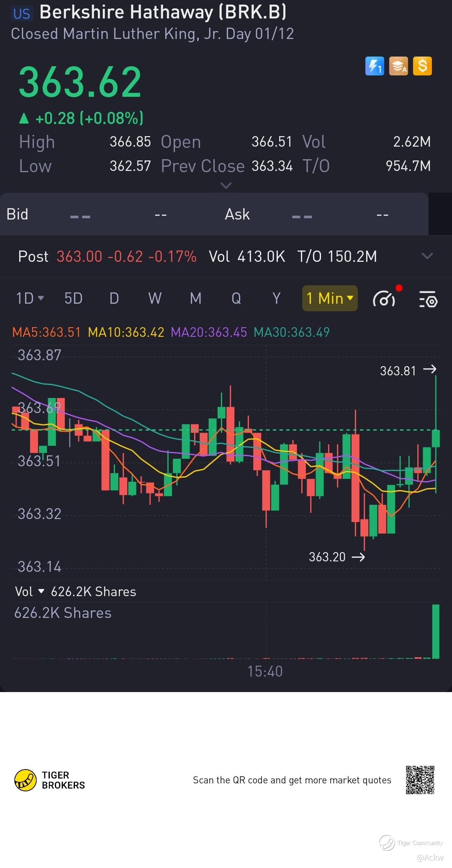
Task: Tap the Post price 363.00
Action: pos(80,256)
